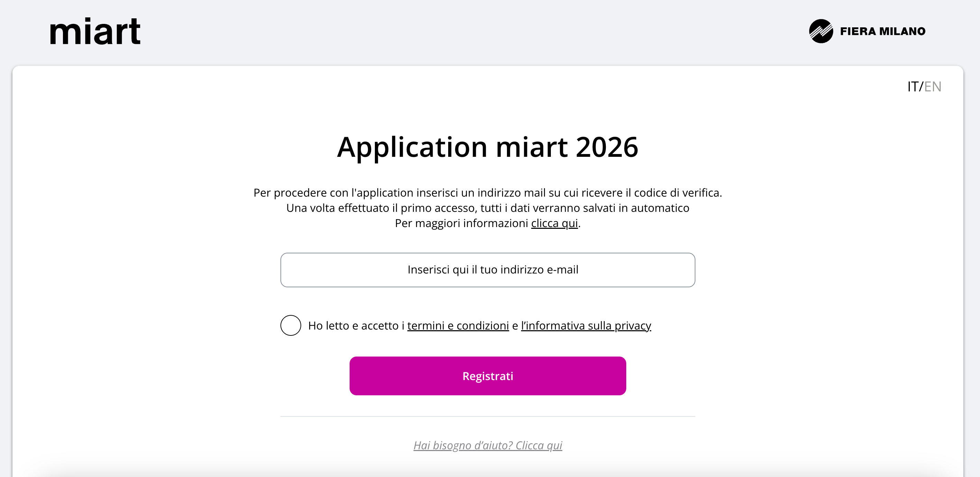Click the 'Per procedere con l'application' instruction line

pos(488,192)
